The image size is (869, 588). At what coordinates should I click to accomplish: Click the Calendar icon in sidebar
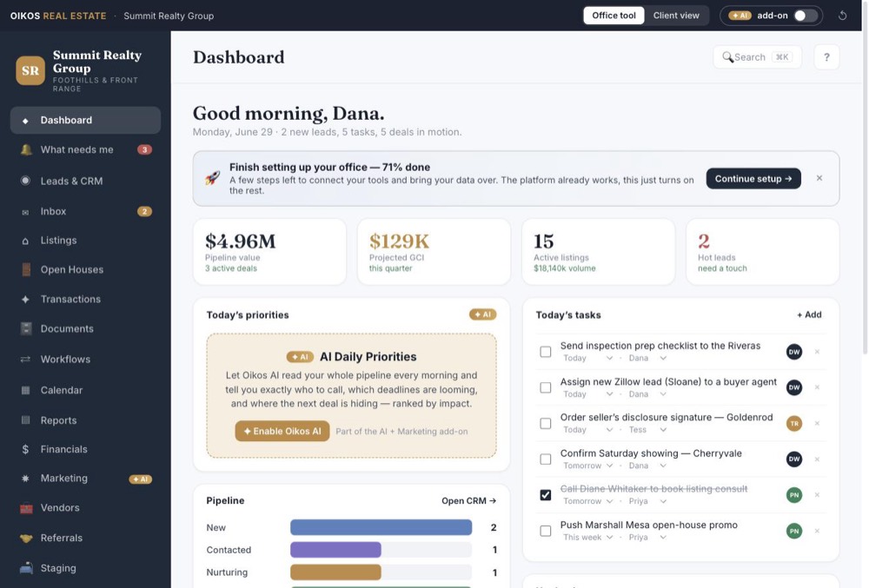click(25, 390)
